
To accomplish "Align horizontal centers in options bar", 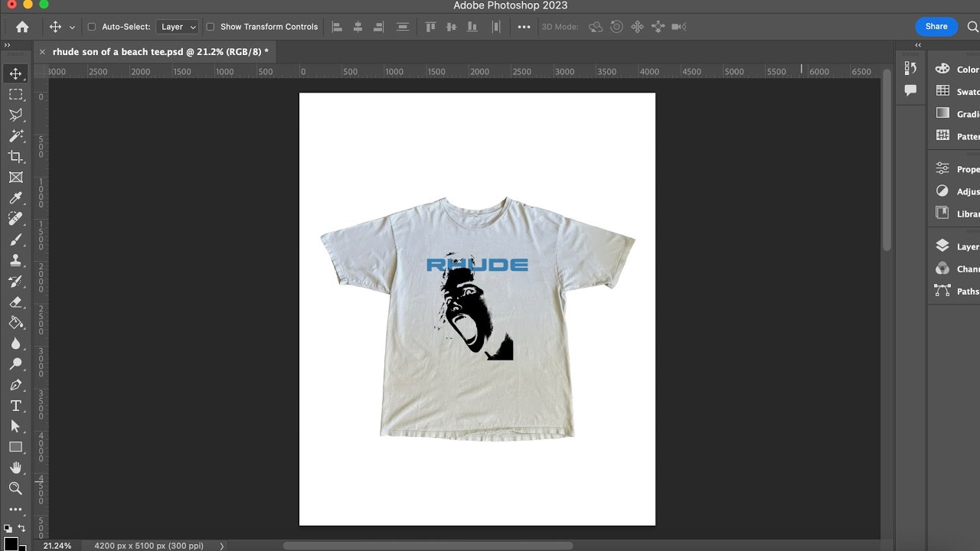I will tap(358, 27).
